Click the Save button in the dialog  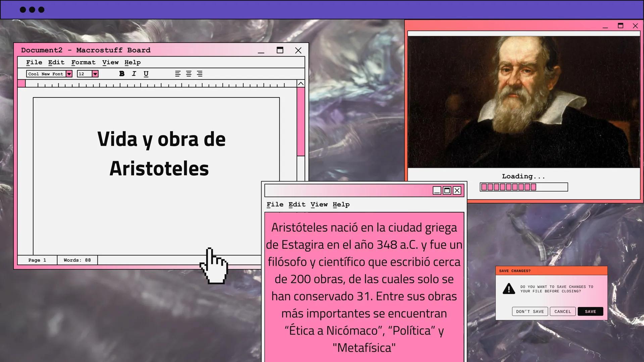[x=590, y=311]
